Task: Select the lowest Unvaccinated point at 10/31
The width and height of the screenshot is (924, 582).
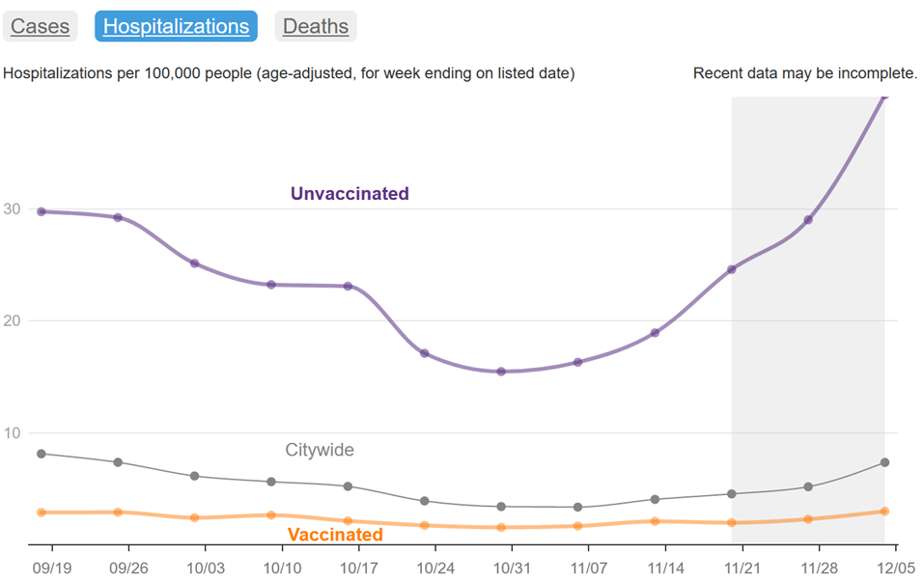Action: coord(501,371)
